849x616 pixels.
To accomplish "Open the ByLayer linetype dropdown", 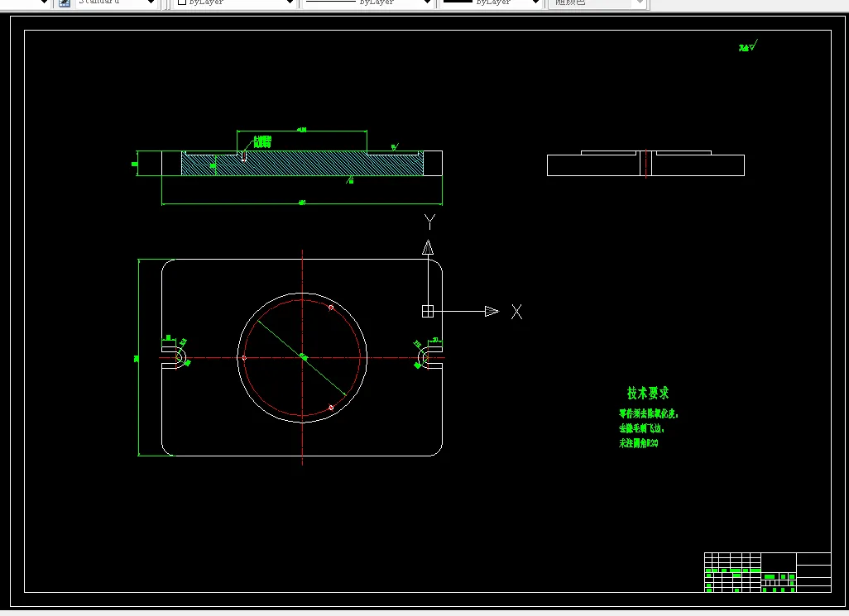I will (x=427, y=2).
